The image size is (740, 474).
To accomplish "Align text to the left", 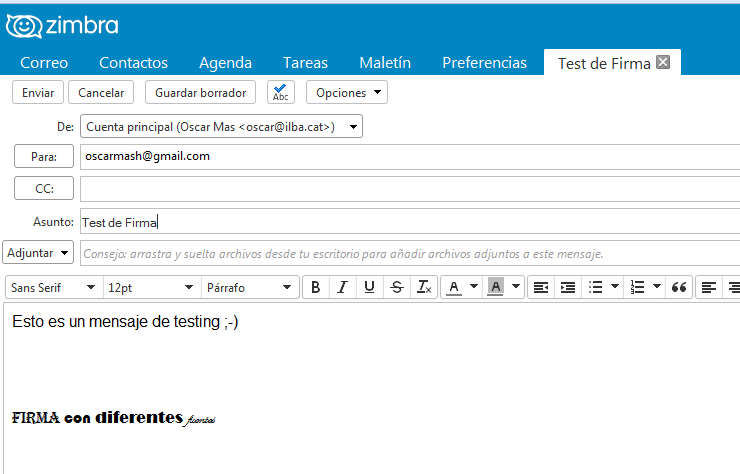I will pyautogui.click(x=709, y=287).
